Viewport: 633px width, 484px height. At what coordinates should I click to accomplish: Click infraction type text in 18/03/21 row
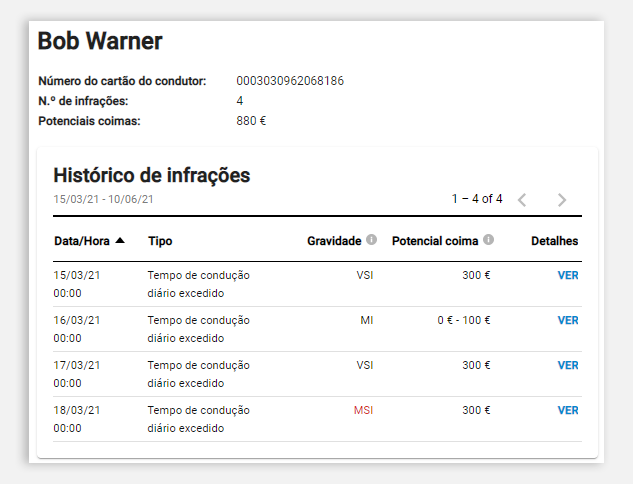[199, 419]
